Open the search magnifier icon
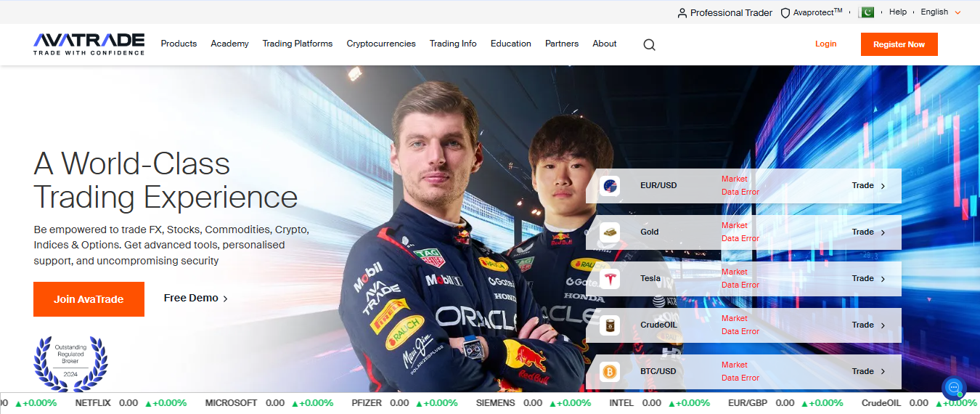The height and width of the screenshot is (414, 980). (x=649, y=44)
